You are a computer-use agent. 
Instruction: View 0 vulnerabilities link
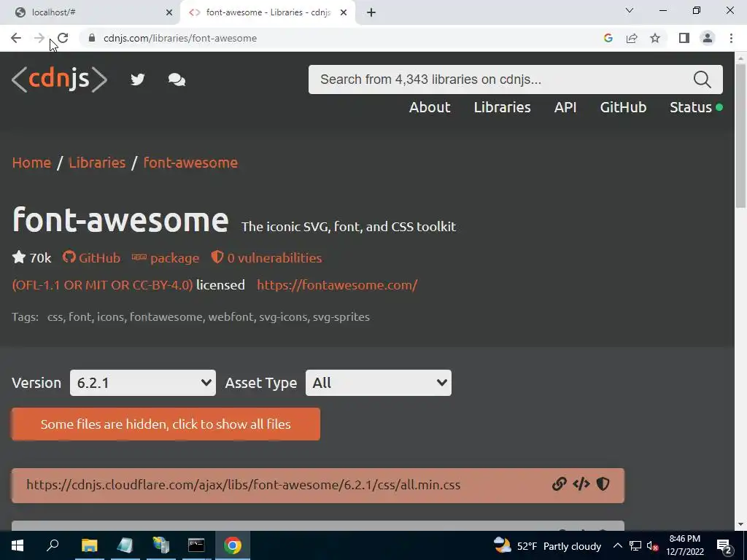[x=267, y=257]
